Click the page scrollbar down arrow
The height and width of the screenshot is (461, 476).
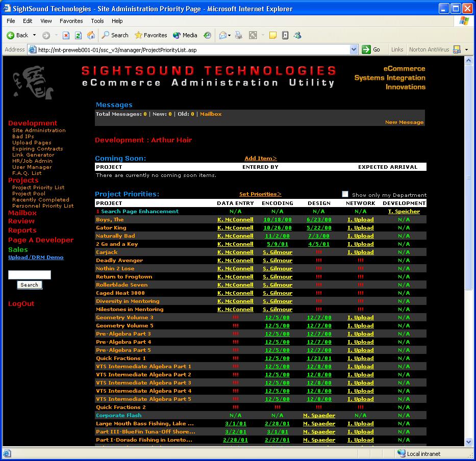point(468,442)
